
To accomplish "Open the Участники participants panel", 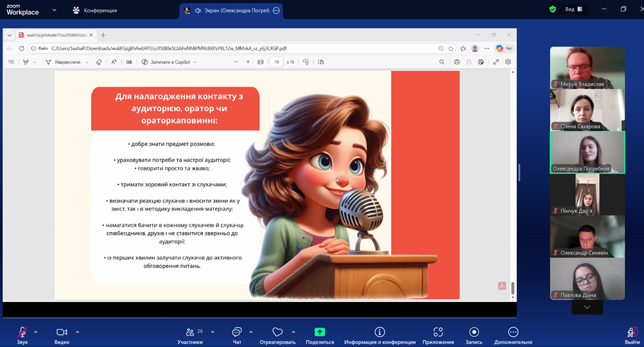I will click(x=190, y=333).
